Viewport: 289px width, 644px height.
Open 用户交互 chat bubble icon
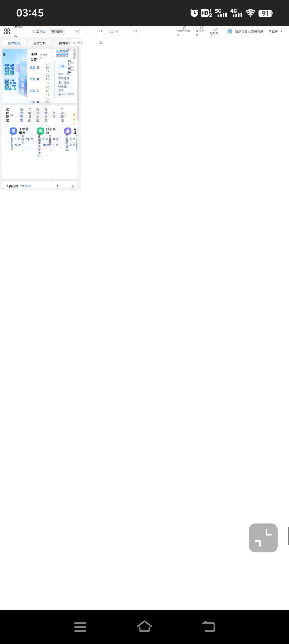click(x=215, y=29)
